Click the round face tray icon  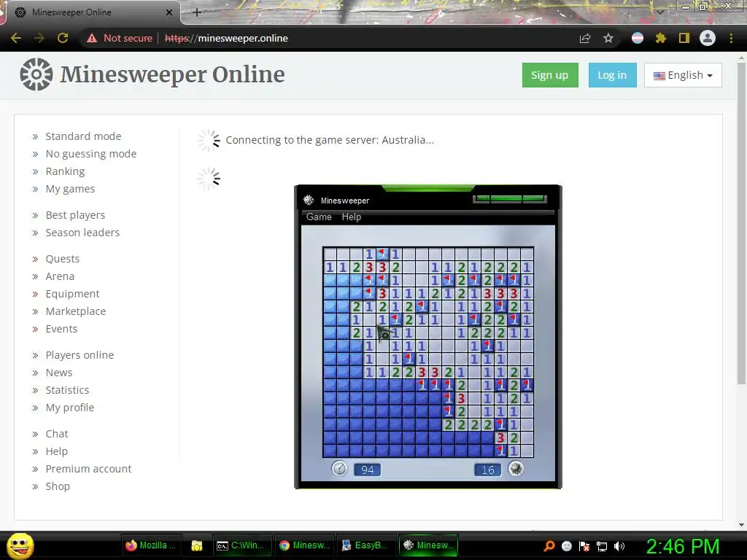tap(567, 545)
